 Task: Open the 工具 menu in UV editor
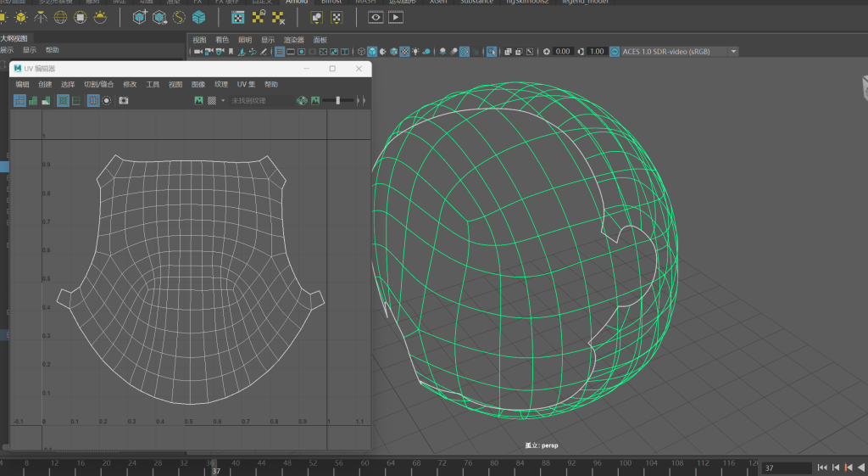tap(153, 84)
